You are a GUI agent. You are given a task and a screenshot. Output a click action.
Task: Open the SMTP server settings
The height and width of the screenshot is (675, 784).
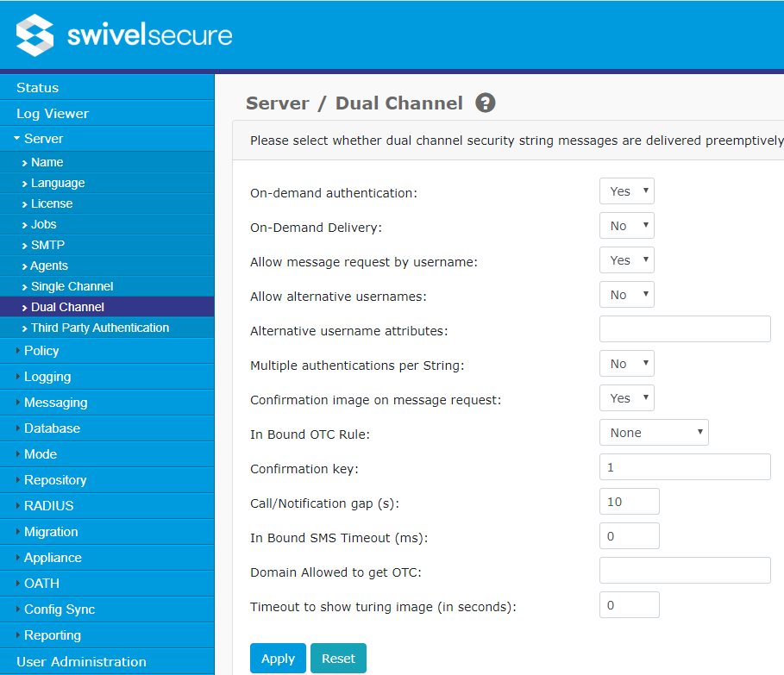tap(47, 245)
